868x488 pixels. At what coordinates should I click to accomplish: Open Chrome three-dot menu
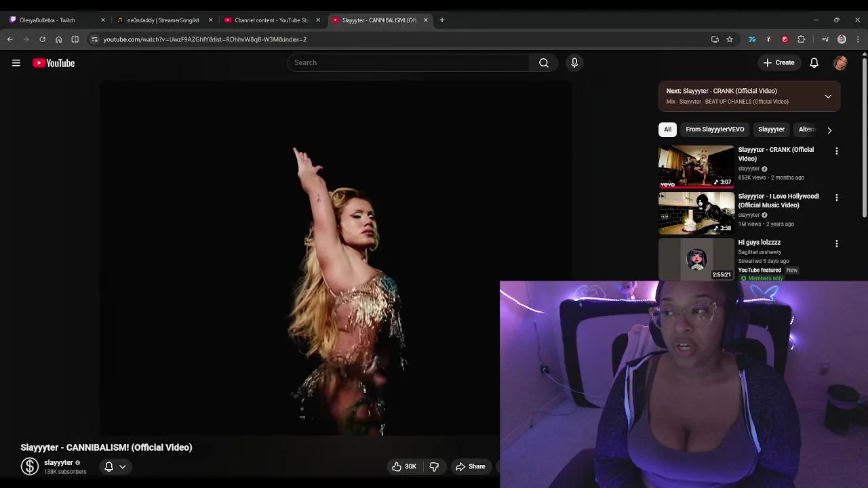(x=858, y=39)
